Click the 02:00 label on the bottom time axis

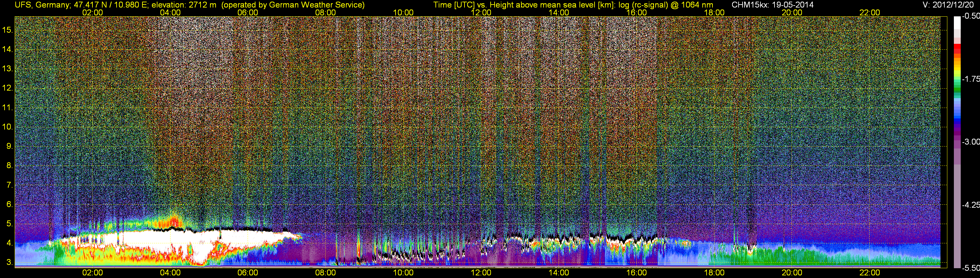tap(92, 273)
